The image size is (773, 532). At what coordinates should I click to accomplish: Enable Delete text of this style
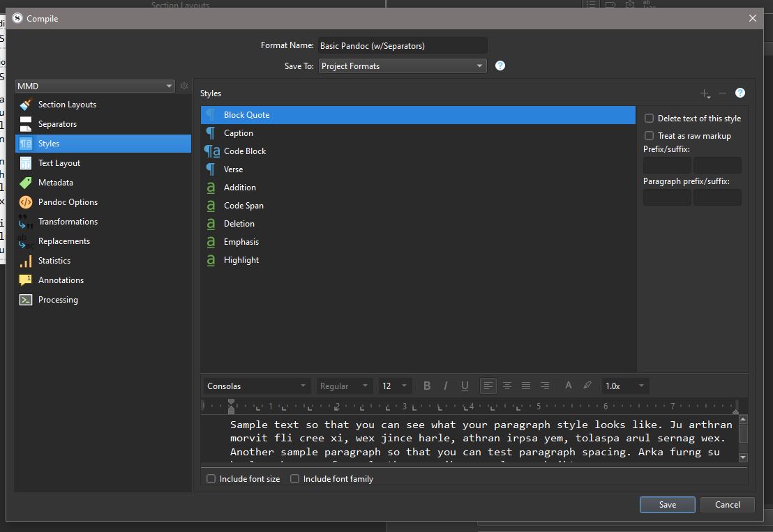tap(650, 119)
